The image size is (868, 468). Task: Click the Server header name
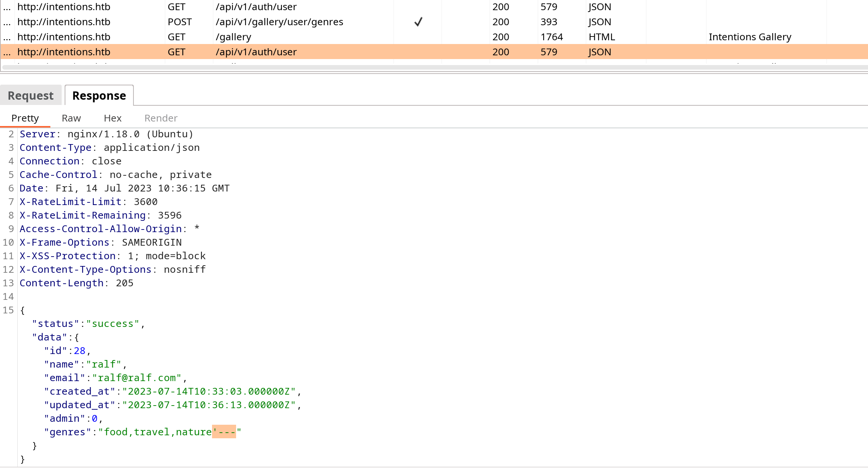click(x=38, y=134)
